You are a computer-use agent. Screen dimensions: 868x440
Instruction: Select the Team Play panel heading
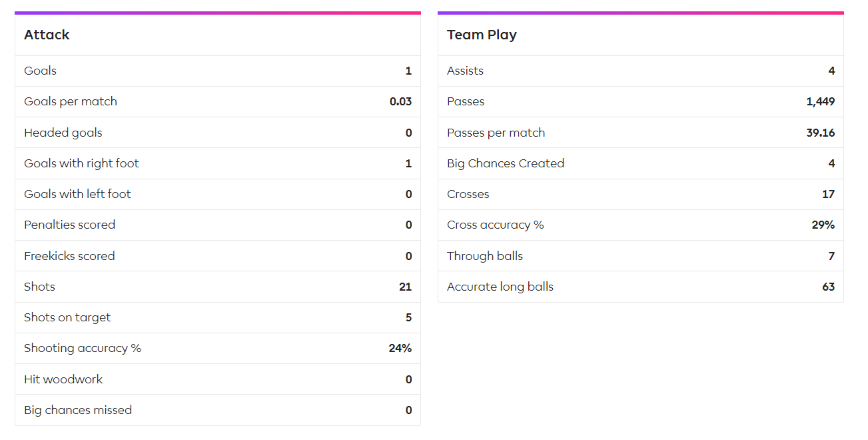coord(482,35)
